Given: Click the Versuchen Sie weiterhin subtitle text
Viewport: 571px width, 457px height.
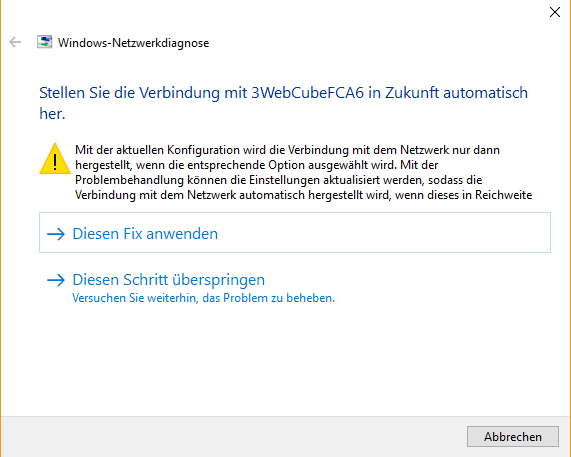Looking at the screenshot, I should click(203, 298).
